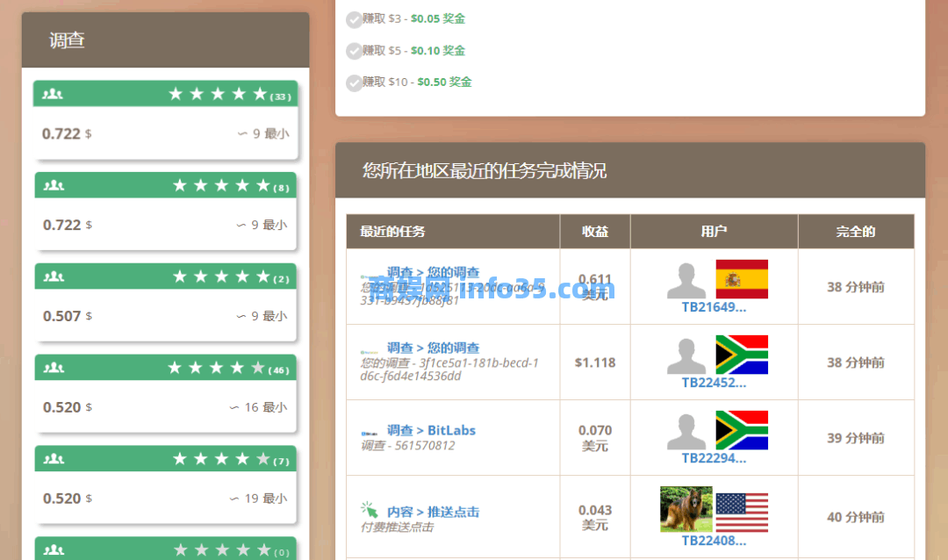Click the South Africa flag for user TB22452
This screenshot has height=560, width=948.
tap(742, 355)
